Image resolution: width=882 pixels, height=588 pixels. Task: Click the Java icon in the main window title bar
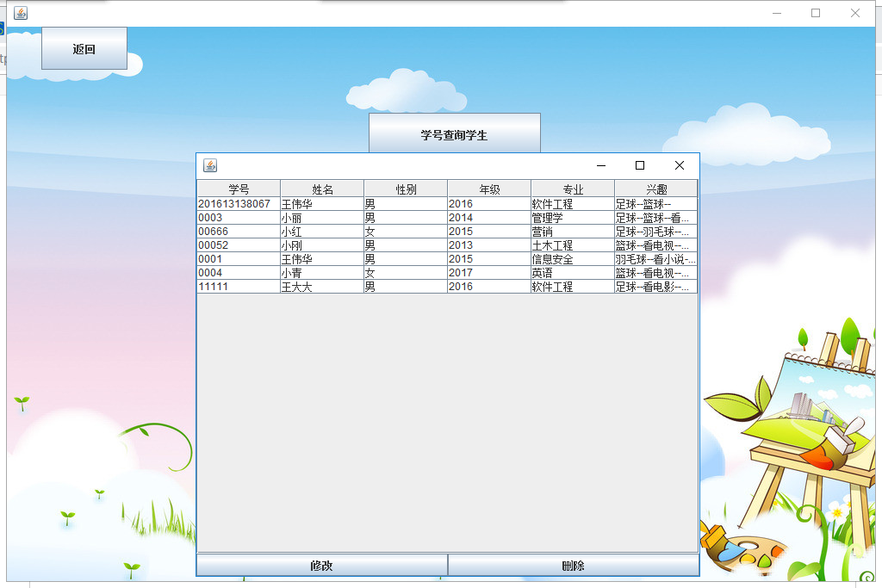tap(21, 13)
